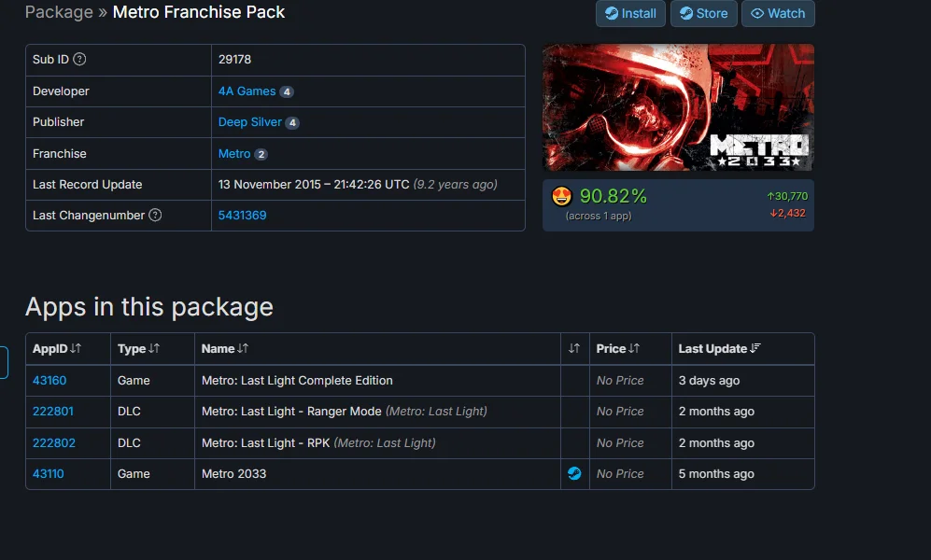Sort apps by Price column arrows
The height and width of the screenshot is (560, 931).
point(634,349)
